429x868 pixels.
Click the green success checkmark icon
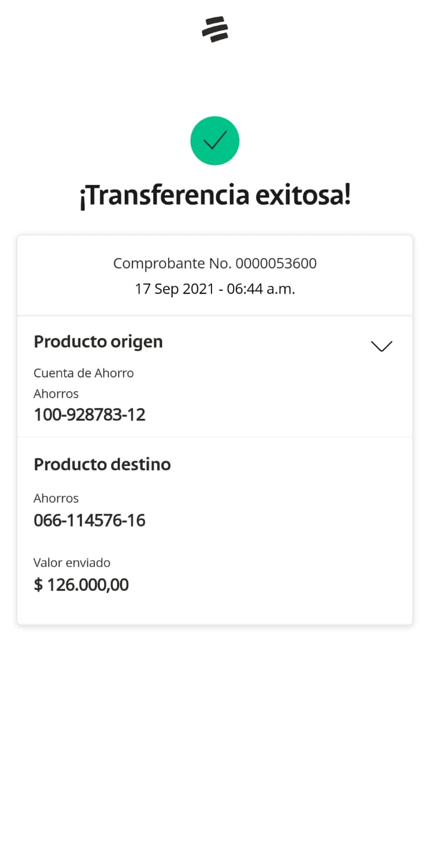(x=215, y=141)
